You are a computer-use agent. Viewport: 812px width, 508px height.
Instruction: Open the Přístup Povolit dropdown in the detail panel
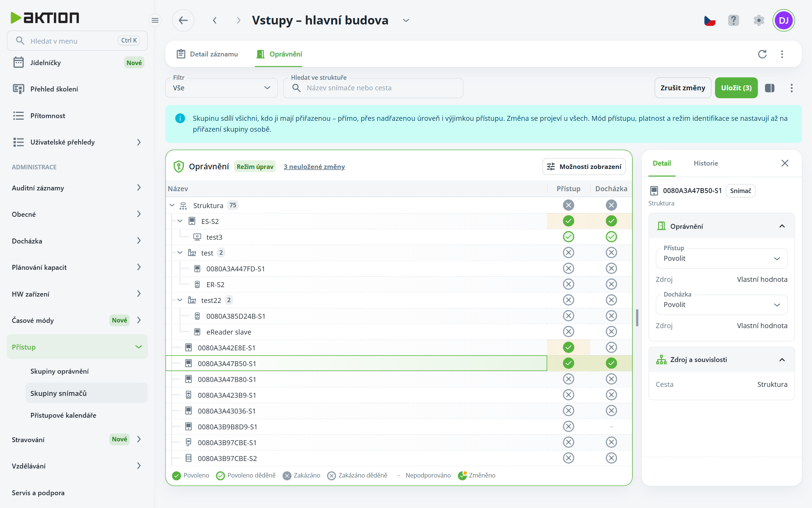point(721,259)
